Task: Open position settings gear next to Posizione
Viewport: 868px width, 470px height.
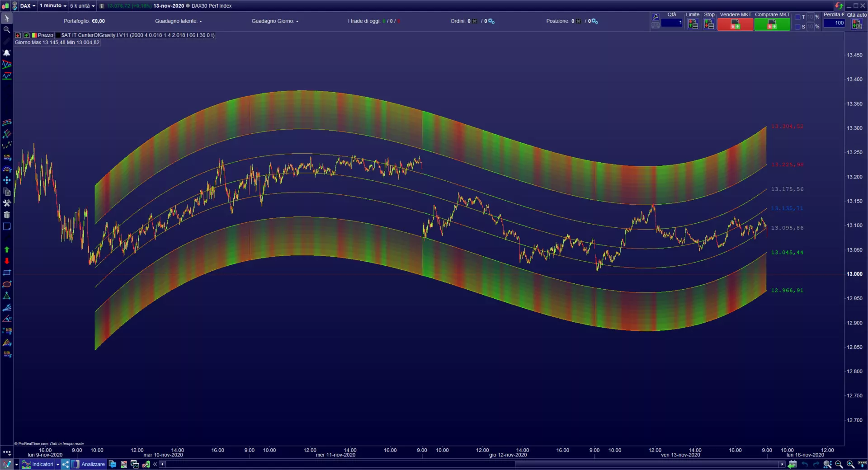Action: 595,21
